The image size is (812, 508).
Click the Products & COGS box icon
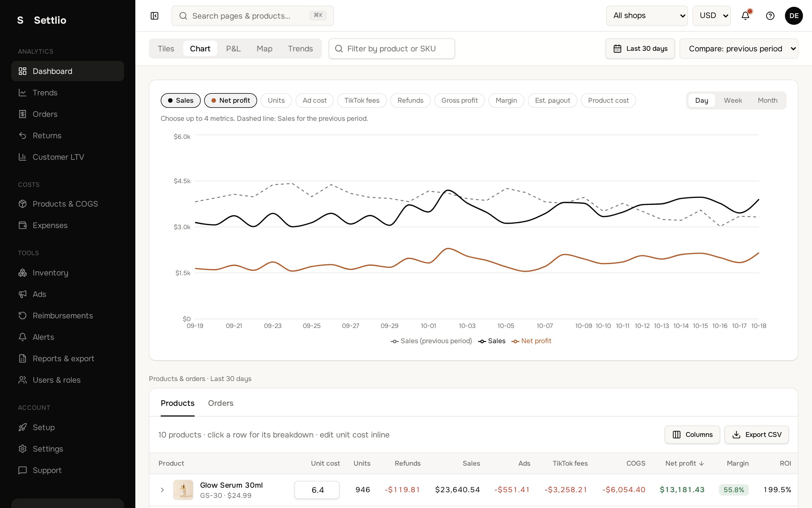pos(23,204)
